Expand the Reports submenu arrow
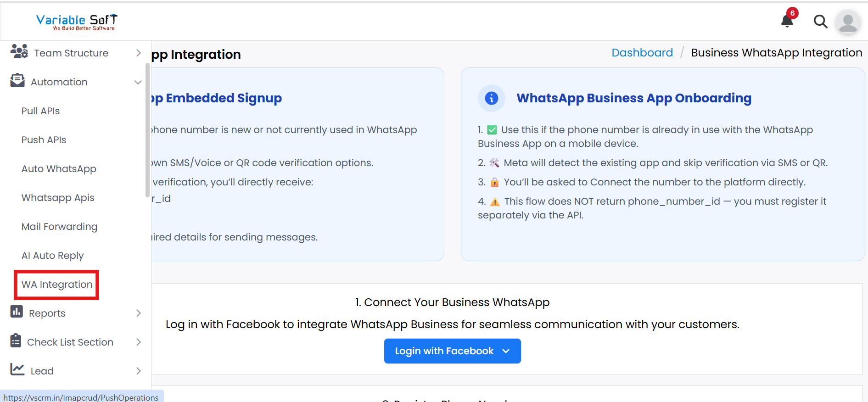 [x=138, y=313]
